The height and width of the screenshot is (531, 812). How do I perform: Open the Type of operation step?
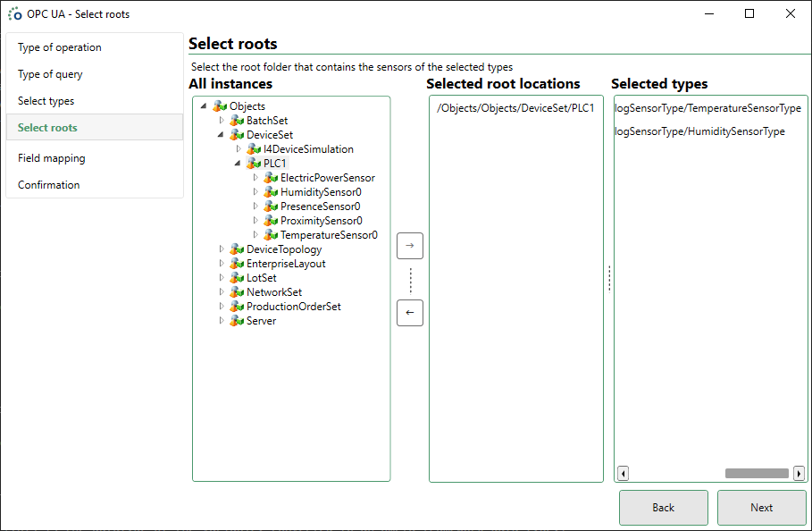click(60, 47)
